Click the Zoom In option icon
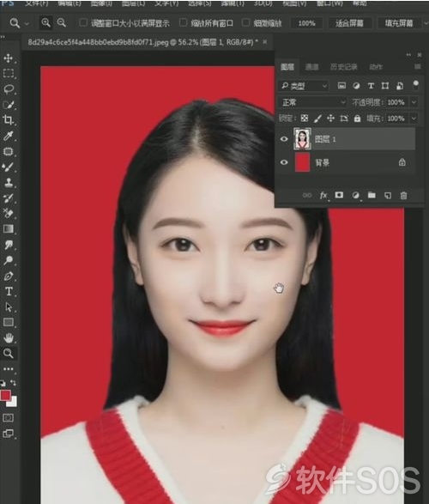 pos(46,23)
